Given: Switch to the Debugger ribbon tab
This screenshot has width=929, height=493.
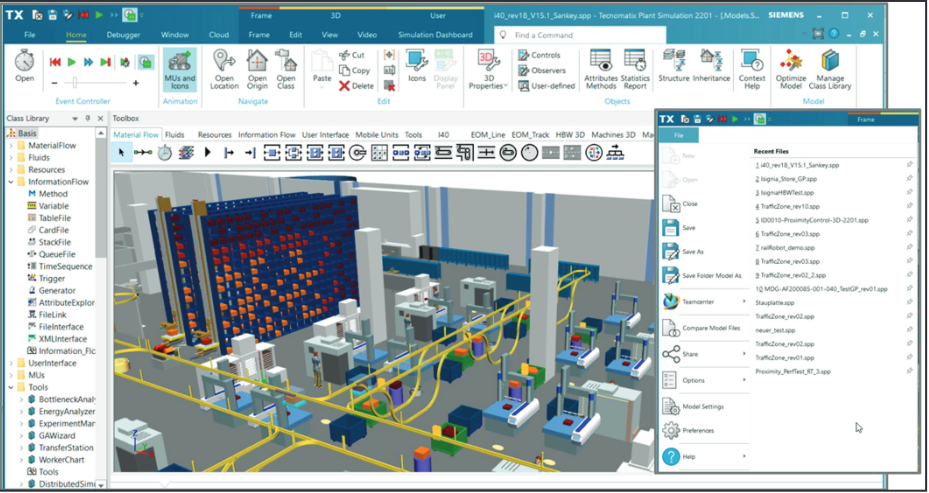Looking at the screenshot, I should click(123, 35).
